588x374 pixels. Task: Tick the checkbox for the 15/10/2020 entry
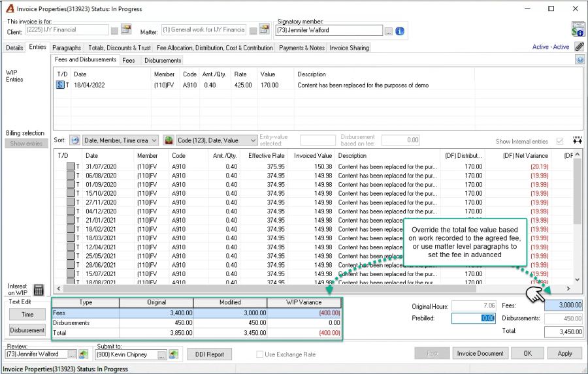pos(71,193)
